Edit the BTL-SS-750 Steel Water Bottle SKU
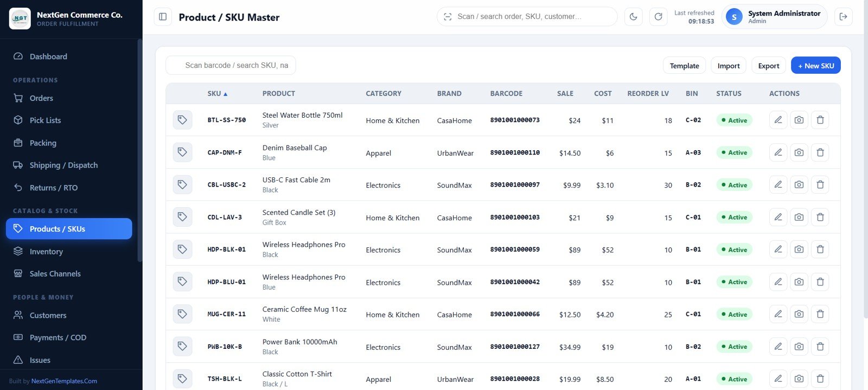Screen dimensions: 868x390 coord(778,120)
